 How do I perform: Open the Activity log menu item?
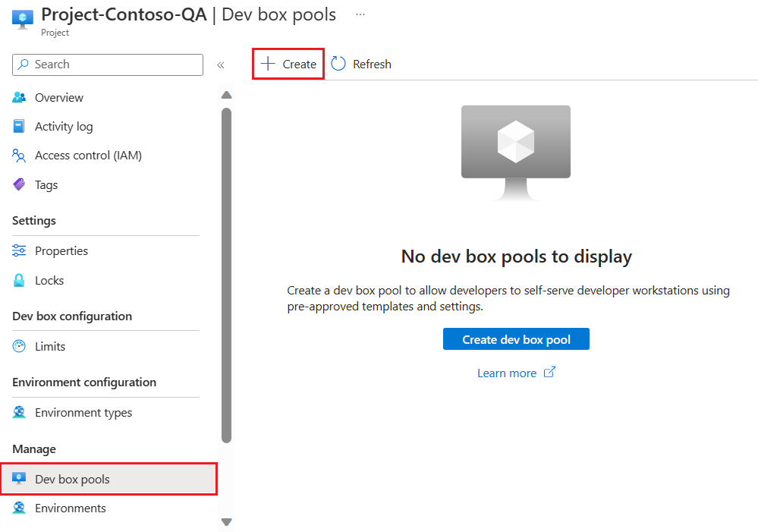coord(64,127)
